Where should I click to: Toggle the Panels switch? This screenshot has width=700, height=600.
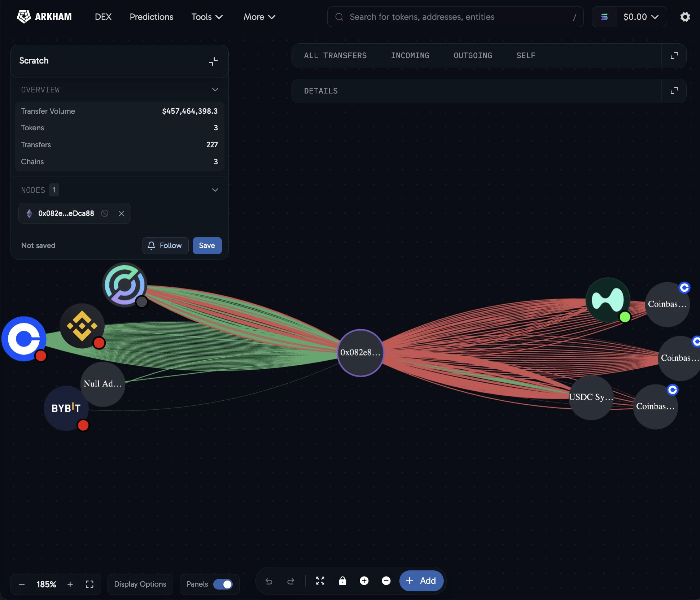tap(223, 584)
